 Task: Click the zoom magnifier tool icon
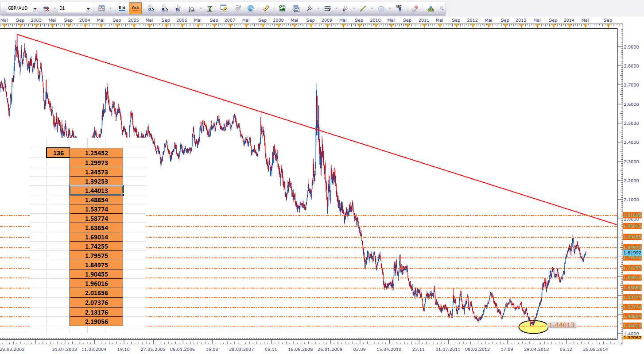coord(192,8)
